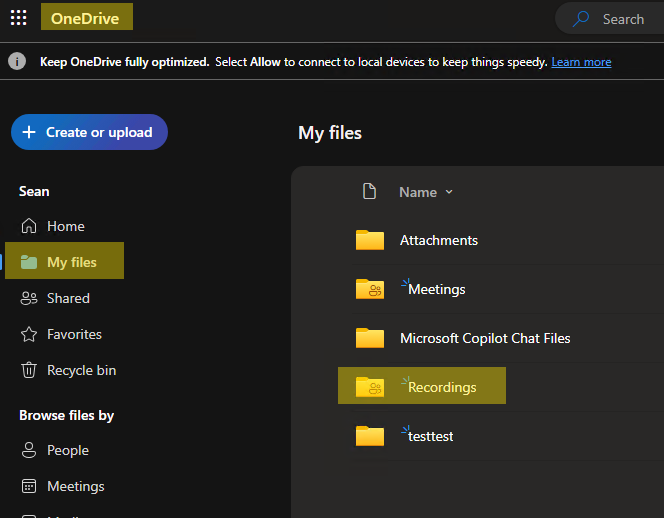Click the Create or upload button
664x518 pixels.
point(88,132)
